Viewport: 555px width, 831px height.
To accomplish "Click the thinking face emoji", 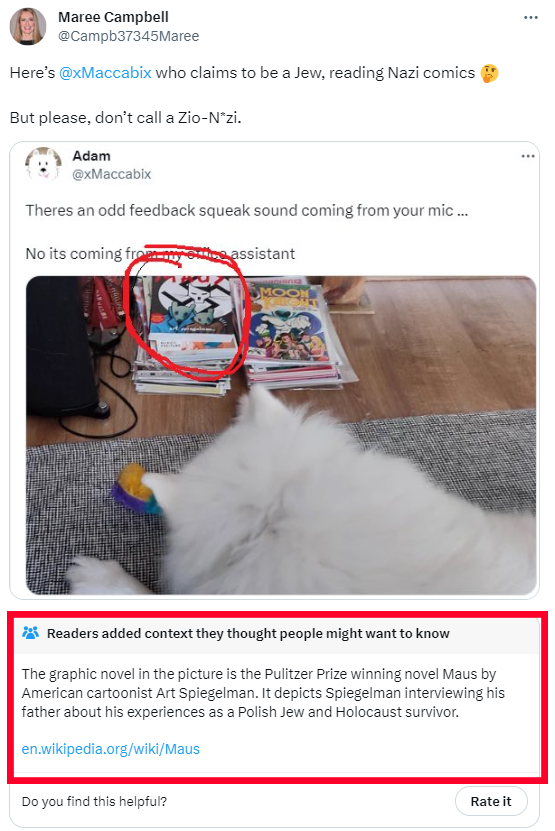I will click(x=489, y=73).
